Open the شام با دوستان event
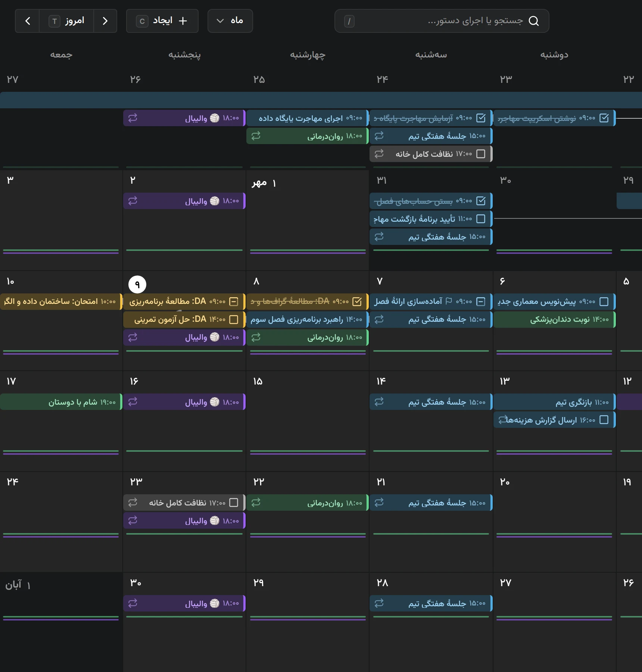The image size is (642, 672). tap(61, 402)
